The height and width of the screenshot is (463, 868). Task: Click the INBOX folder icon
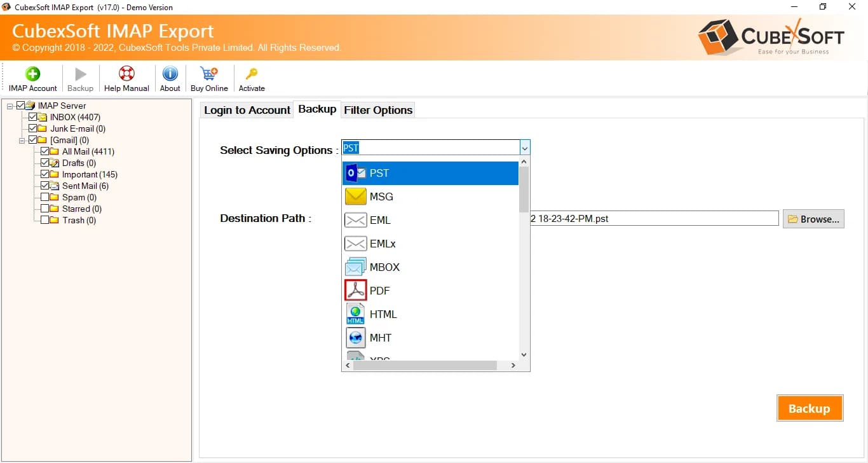pos(43,117)
